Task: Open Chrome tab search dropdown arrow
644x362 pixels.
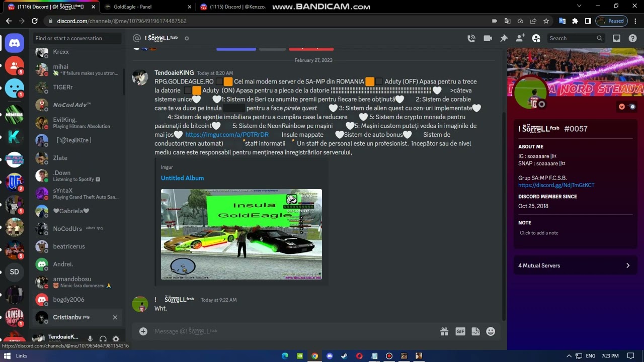Action: pos(579,6)
